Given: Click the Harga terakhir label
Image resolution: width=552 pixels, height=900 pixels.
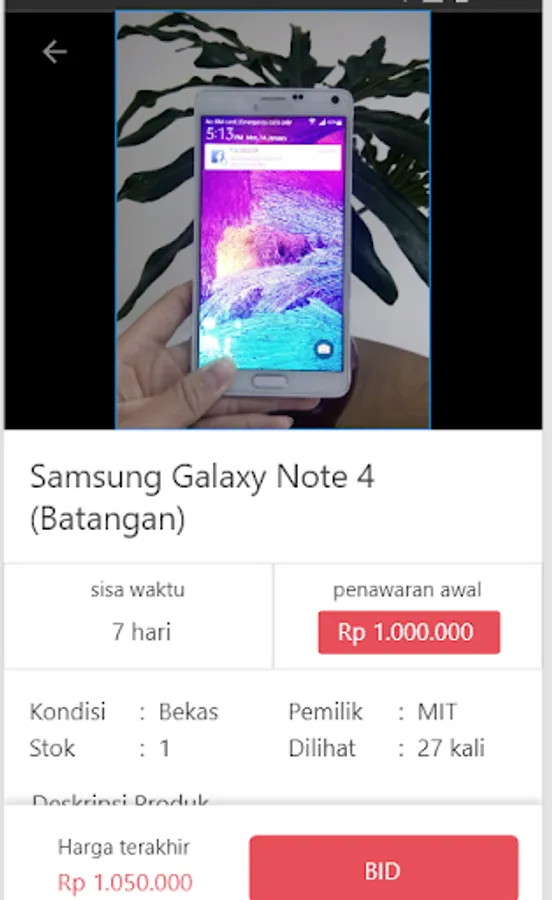Looking at the screenshot, I should tap(123, 847).
